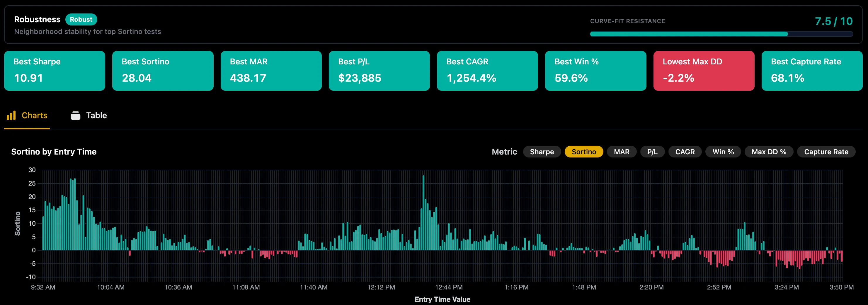The height and width of the screenshot is (305, 868).
Task: Click the y-axis value -10
Action: tap(31, 277)
